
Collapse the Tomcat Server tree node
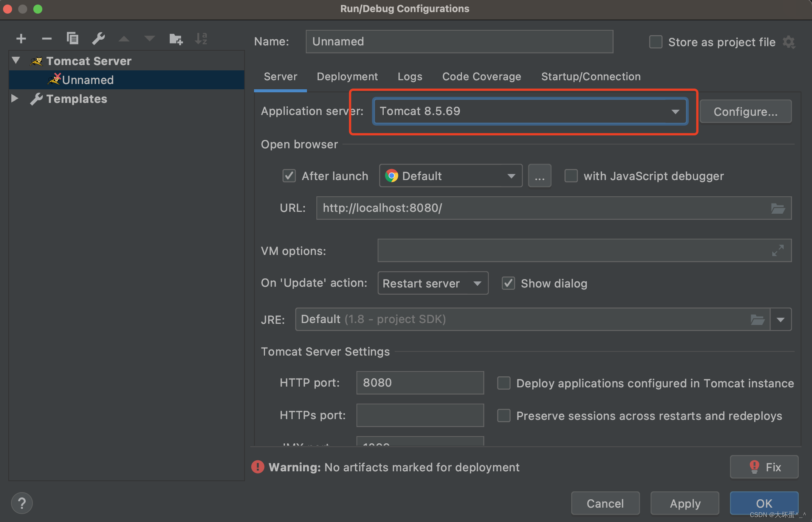[16, 61]
